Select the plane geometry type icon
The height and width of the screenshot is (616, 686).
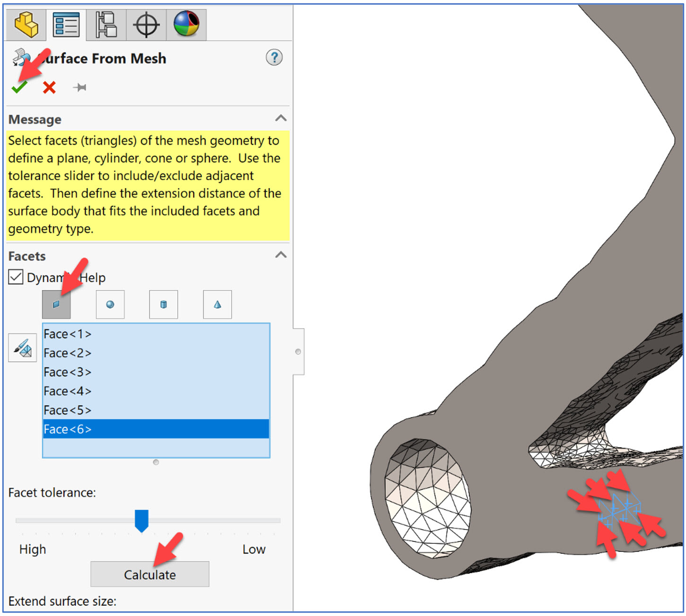pyautogui.click(x=56, y=304)
